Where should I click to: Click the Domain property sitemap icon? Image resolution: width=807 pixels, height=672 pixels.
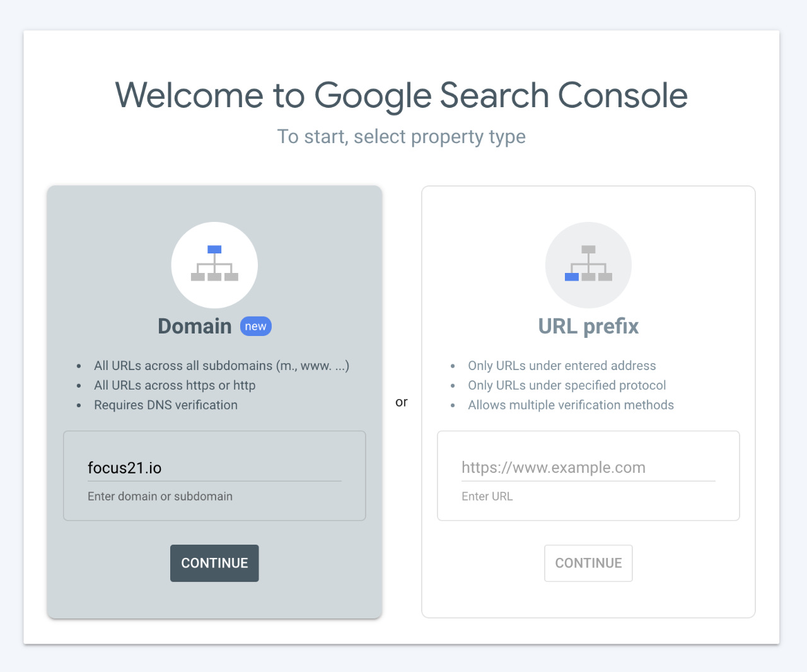214,265
